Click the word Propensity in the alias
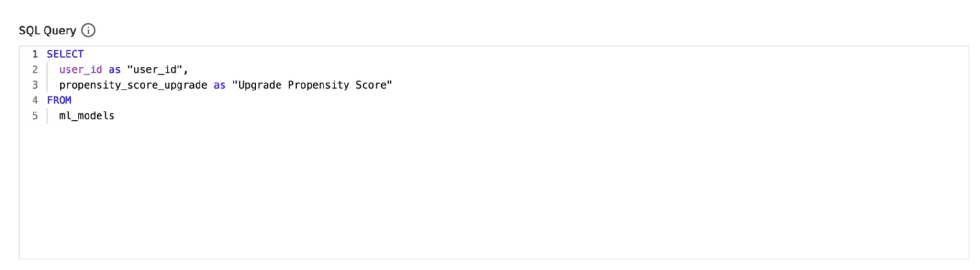This screenshot has height=270, width=980. 318,85
